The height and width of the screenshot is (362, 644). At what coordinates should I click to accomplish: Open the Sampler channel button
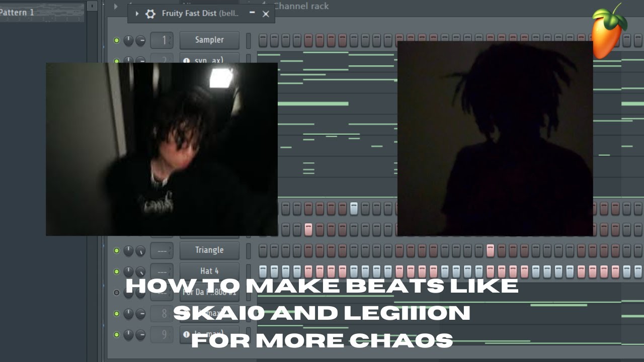pyautogui.click(x=209, y=40)
